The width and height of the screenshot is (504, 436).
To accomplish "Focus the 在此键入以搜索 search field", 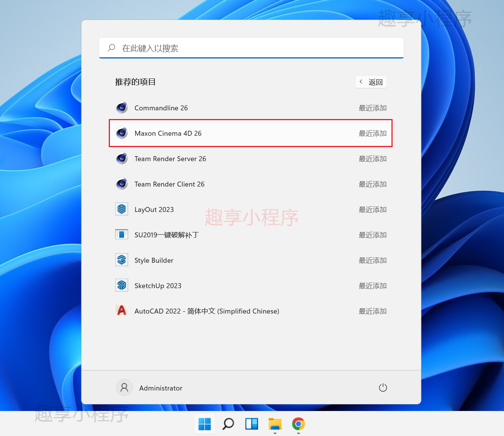I will (251, 48).
